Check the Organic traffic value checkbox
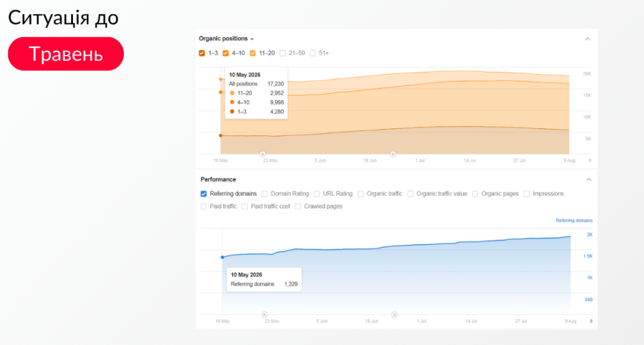 pyautogui.click(x=410, y=194)
